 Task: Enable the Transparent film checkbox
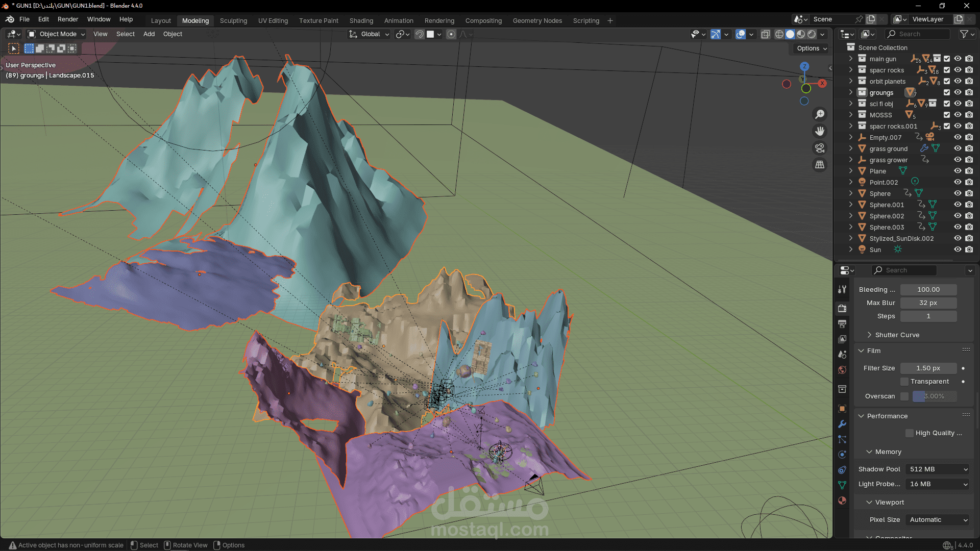click(904, 382)
